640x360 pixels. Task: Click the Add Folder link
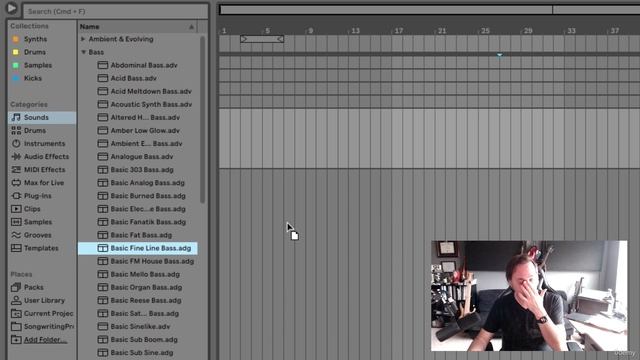pyautogui.click(x=45, y=340)
